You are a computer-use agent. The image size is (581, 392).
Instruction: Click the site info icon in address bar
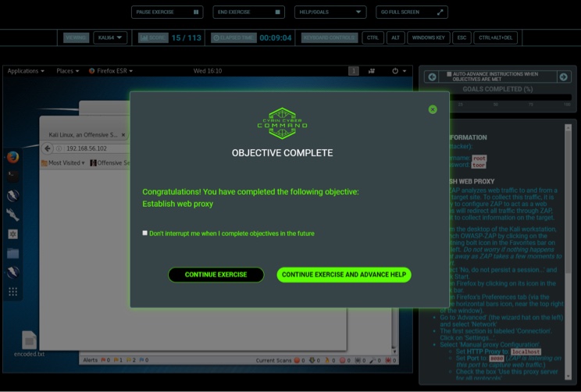(x=59, y=148)
